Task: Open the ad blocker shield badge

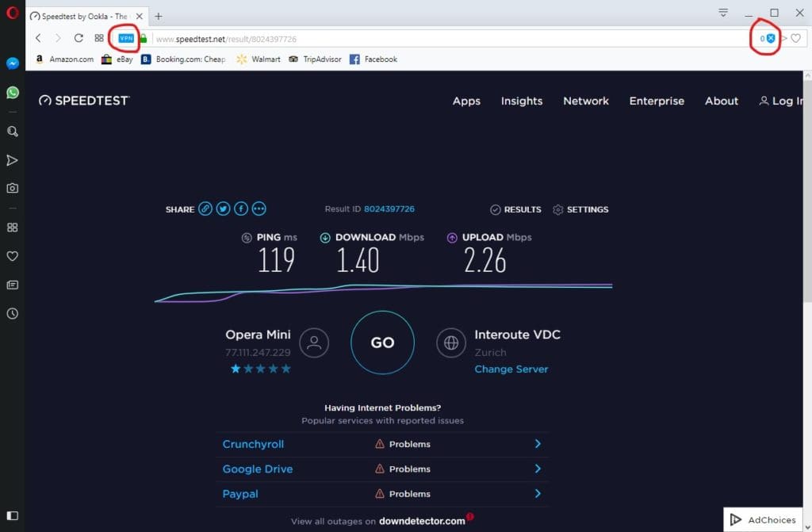Action: [x=771, y=38]
